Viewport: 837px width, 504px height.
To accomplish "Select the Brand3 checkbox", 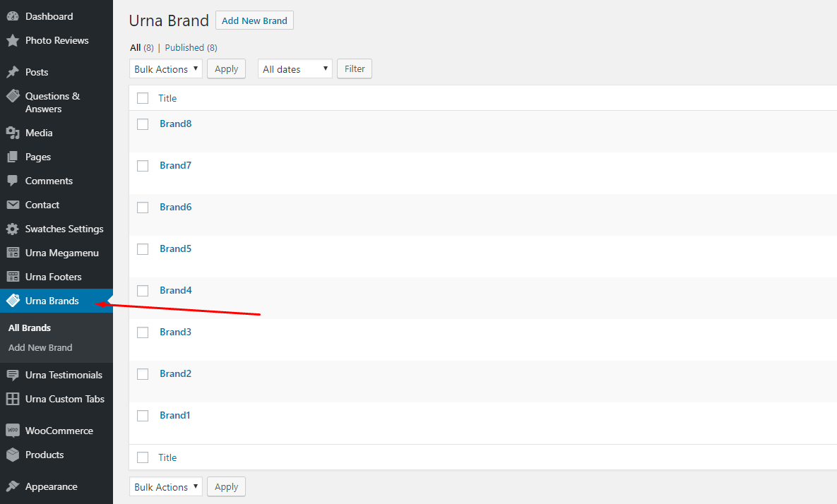I will (143, 332).
